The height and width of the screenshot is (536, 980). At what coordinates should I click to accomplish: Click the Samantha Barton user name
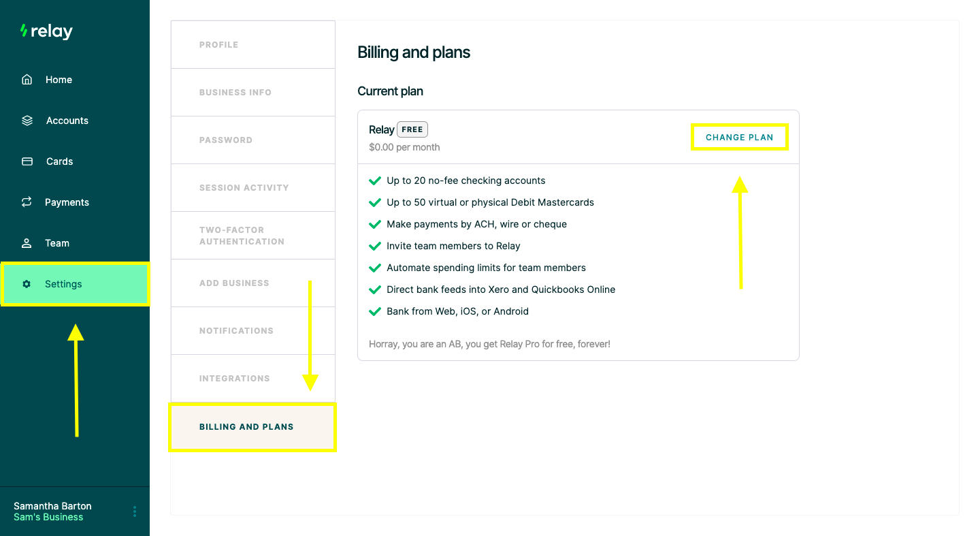pos(52,506)
